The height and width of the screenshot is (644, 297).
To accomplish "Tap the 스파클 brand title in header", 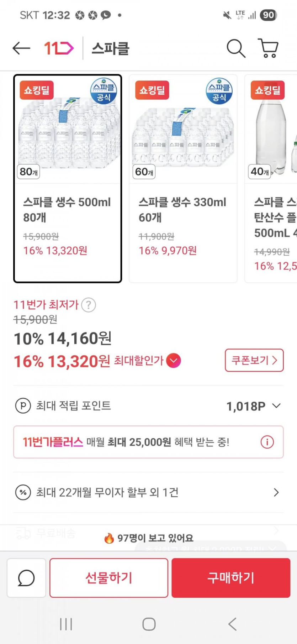I will 111,48.
